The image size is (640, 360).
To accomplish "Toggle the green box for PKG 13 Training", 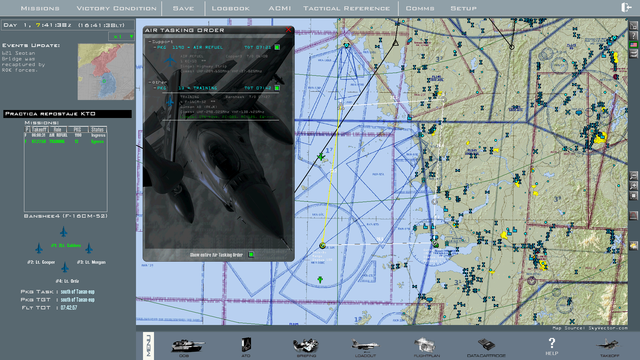I will point(277,88).
